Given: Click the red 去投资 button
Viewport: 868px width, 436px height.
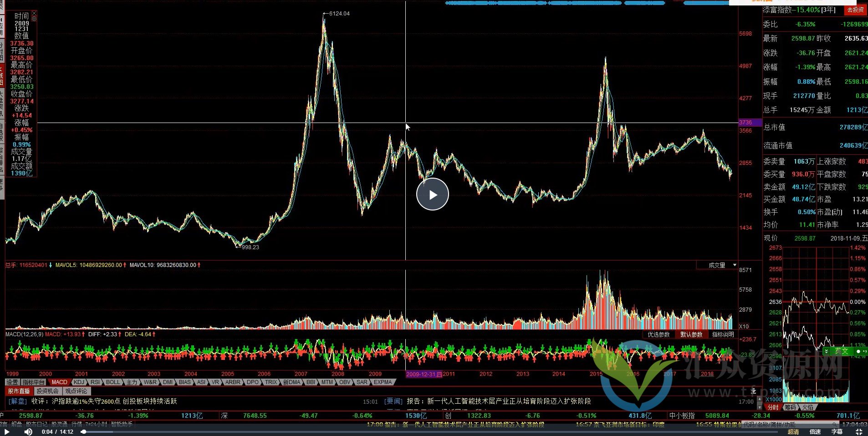Looking at the screenshot, I should pyautogui.click(x=855, y=10).
